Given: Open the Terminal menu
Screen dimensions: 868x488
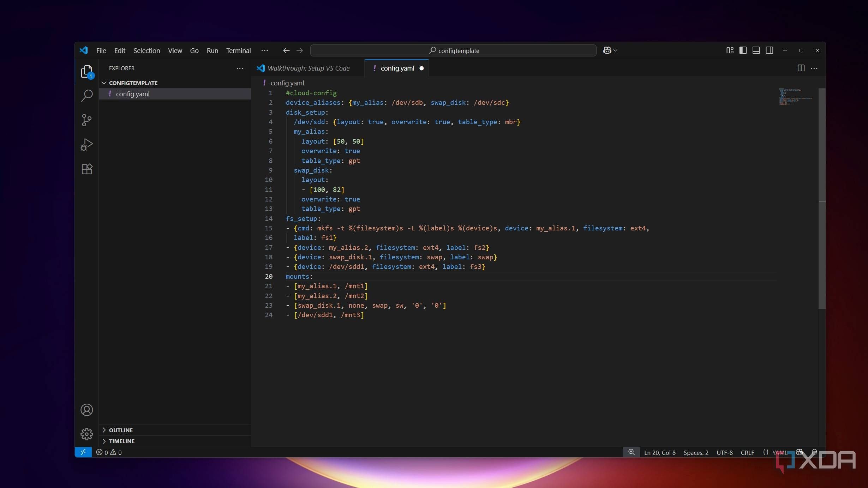Looking at the screenshot, I should tap(238, 50).
